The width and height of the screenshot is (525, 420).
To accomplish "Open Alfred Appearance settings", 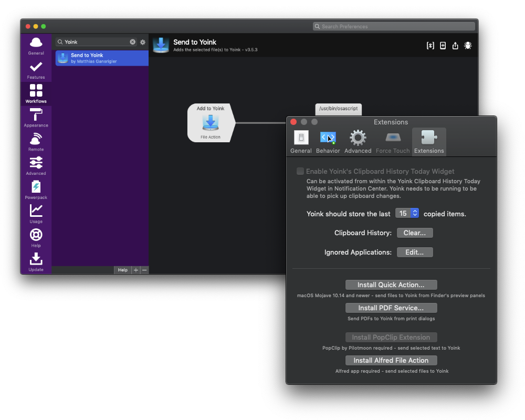I will point(36,118).
